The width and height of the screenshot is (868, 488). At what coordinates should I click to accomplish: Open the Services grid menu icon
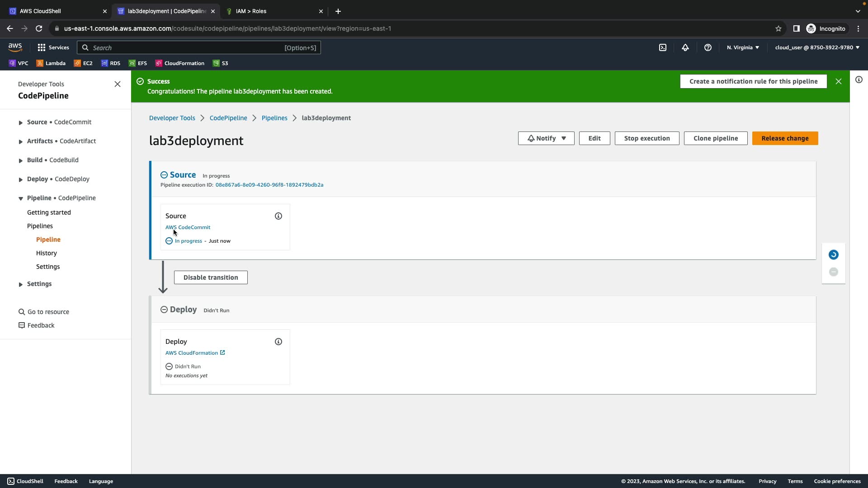(42, 47)
